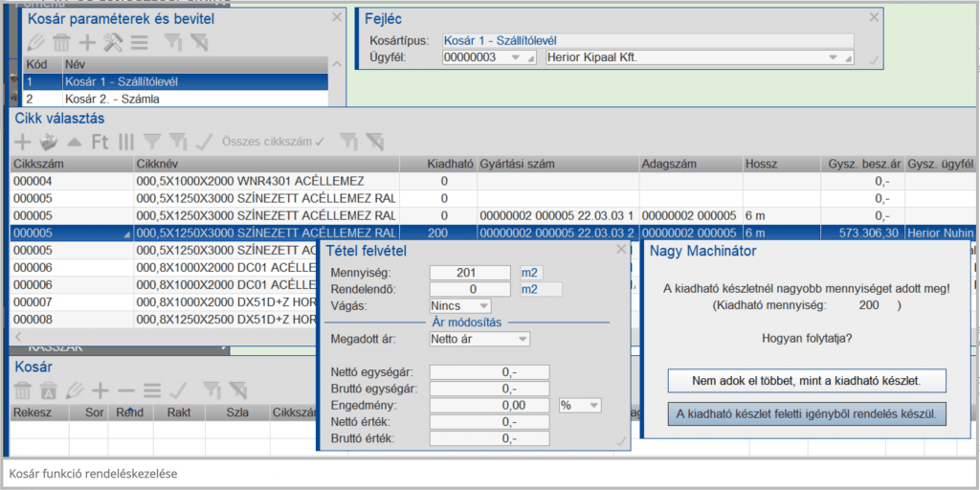Click the hamburger list icon in Kosár paraméterek

[x=140, y=42]
